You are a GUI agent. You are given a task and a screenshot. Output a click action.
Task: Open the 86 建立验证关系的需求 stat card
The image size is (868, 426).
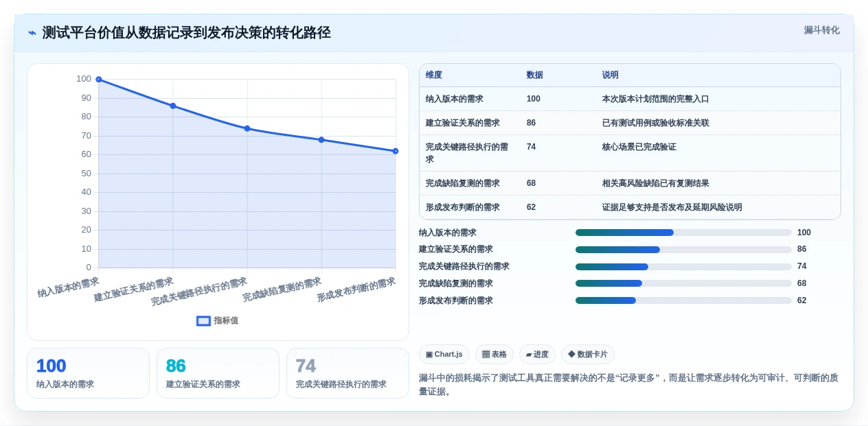pos(218,373)
